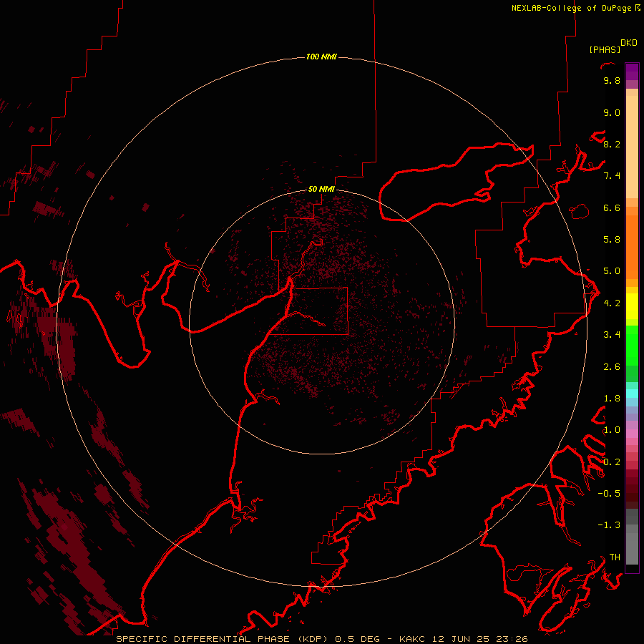Click the KAKC station identifier in caption
This screenshot has height=644, width=644.
tap(413, 639)
